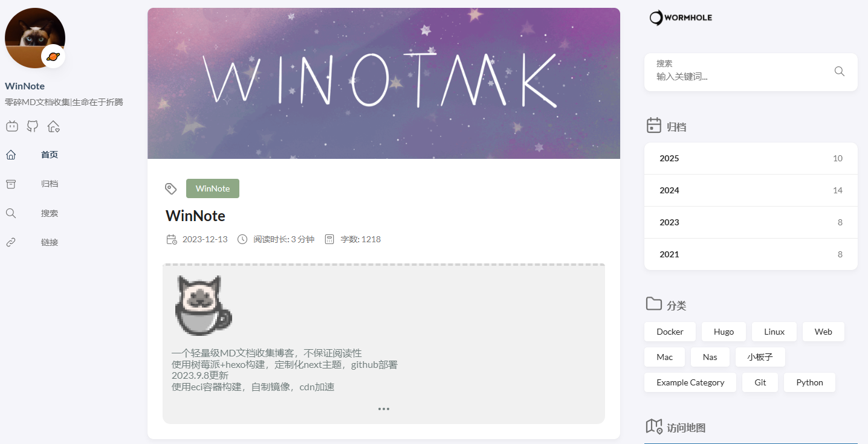The height and width of the screenshot is (444, 868).
Task: Open the WinNote article title
Action: 195,216
